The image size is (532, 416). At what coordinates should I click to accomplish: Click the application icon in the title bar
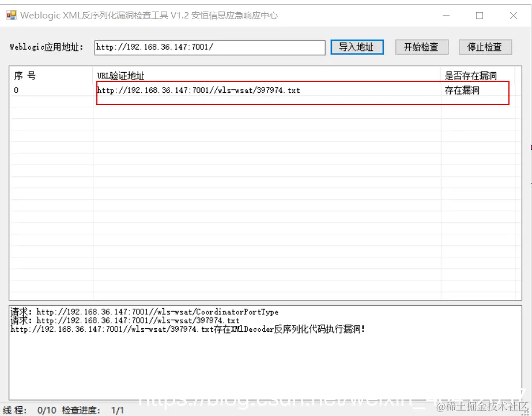[x=11, y=15]
